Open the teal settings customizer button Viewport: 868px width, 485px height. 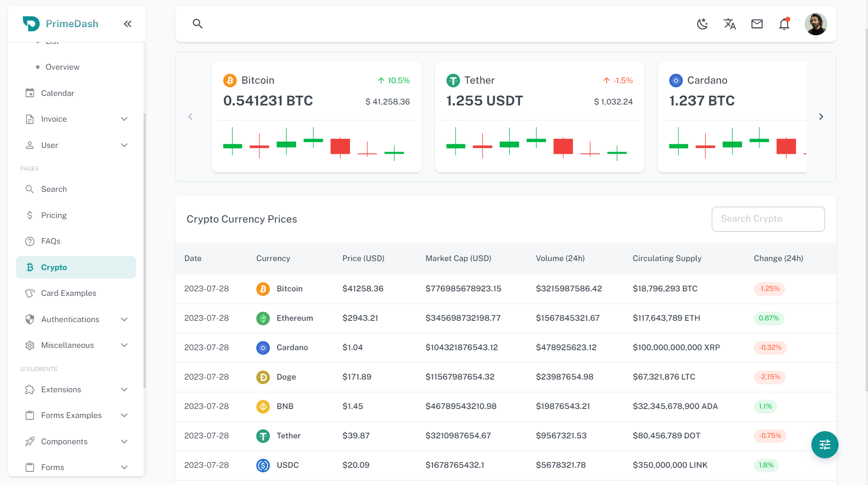(x=825, y=445)
